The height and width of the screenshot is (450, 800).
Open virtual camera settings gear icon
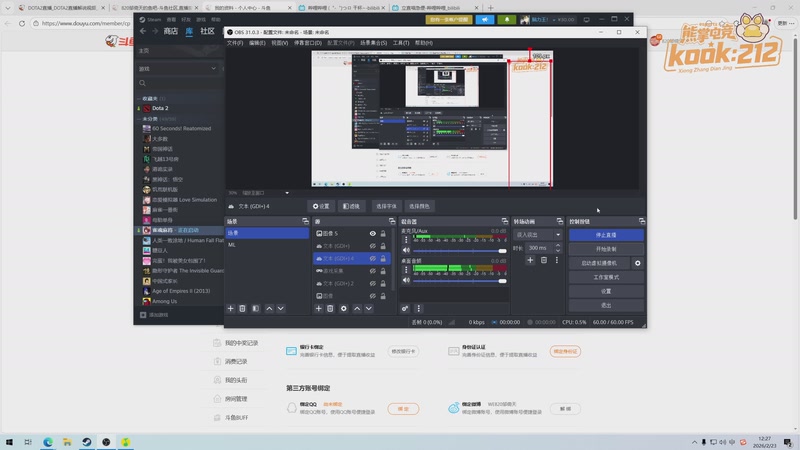pyautogui.click(x=637, y=263)
